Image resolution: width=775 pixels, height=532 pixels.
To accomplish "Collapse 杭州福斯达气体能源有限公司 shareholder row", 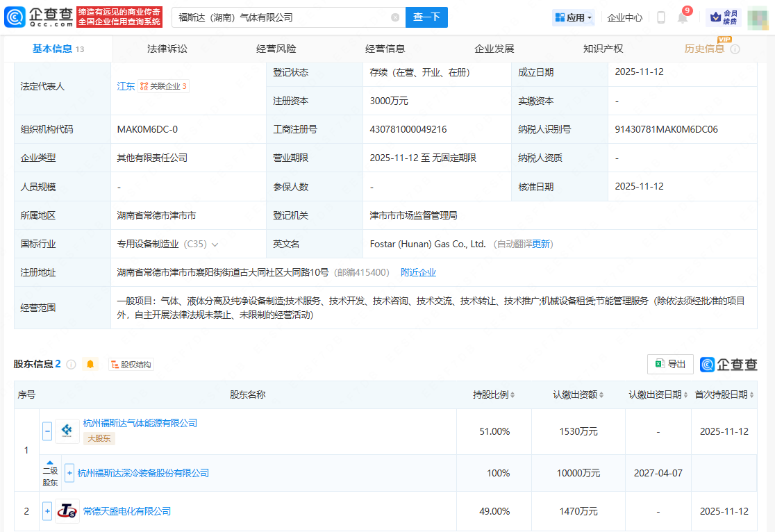I will [48, 431].
